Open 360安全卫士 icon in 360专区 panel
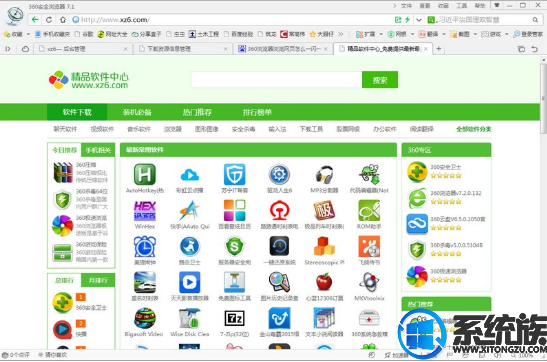547x362 pixels. [x=417, y=172]
